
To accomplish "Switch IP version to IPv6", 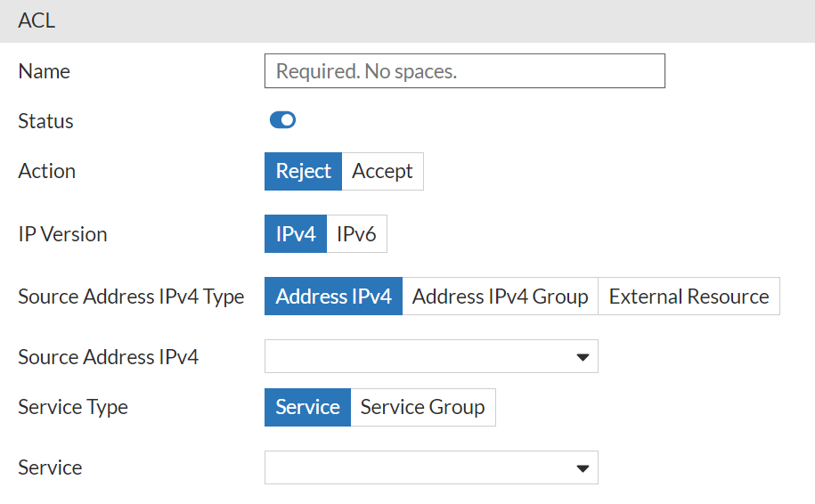I will tap(356, 234).
